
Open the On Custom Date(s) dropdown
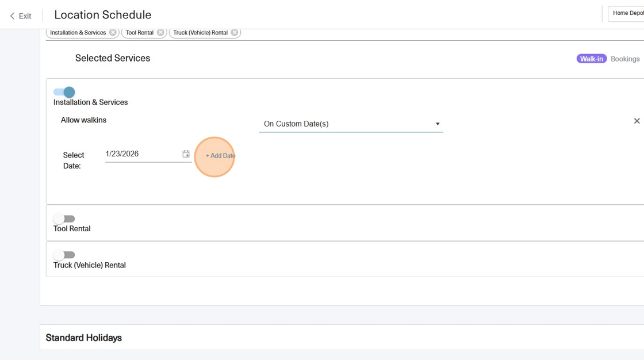[x=351, y=124]
